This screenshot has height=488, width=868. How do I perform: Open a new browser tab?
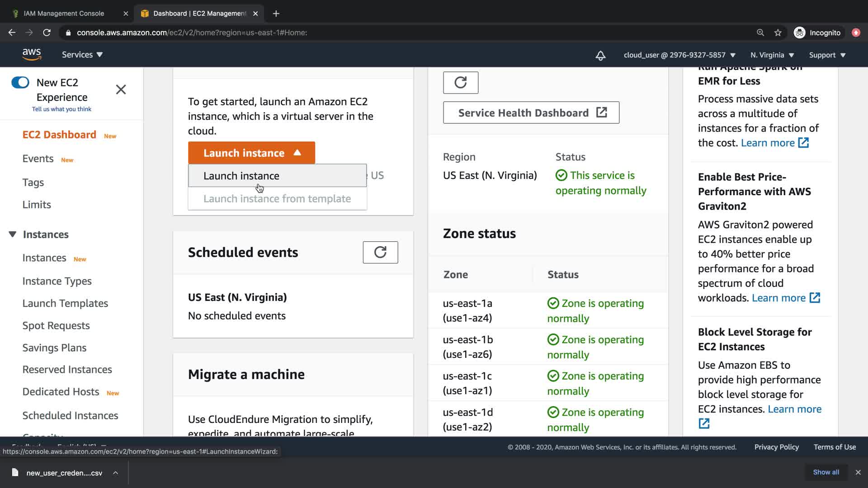[x=276, y=14]
